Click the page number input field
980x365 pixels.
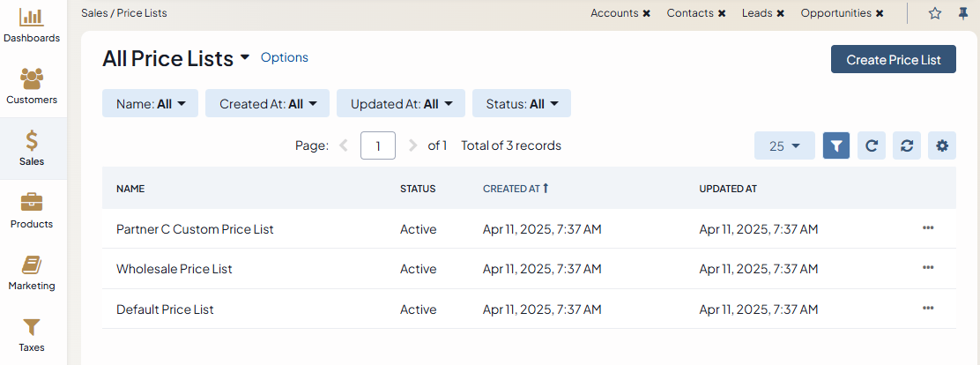(378, 145)
